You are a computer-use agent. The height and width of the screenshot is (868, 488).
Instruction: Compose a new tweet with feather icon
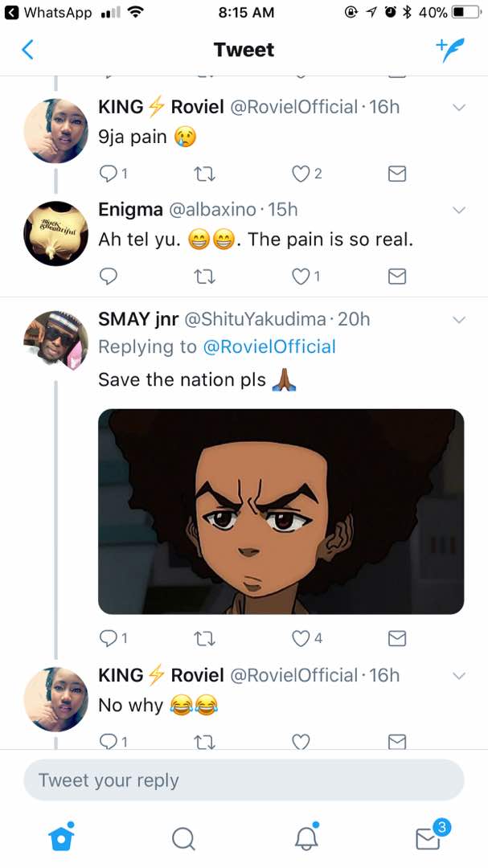coord(450,50)
